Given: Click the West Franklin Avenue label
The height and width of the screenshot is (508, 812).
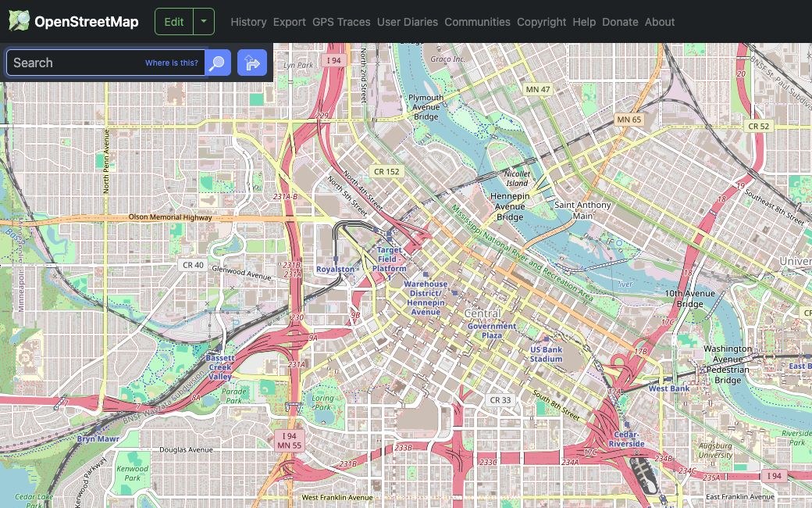Looking at the screenshot, I should [337, 497].
